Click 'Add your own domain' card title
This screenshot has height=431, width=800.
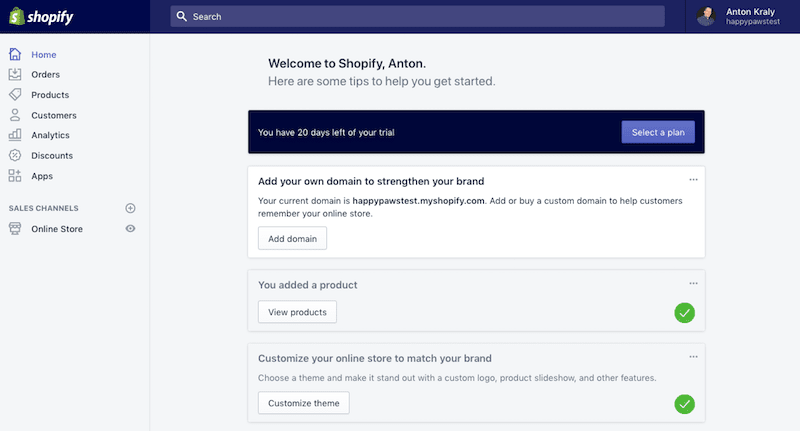coord(371,181)
